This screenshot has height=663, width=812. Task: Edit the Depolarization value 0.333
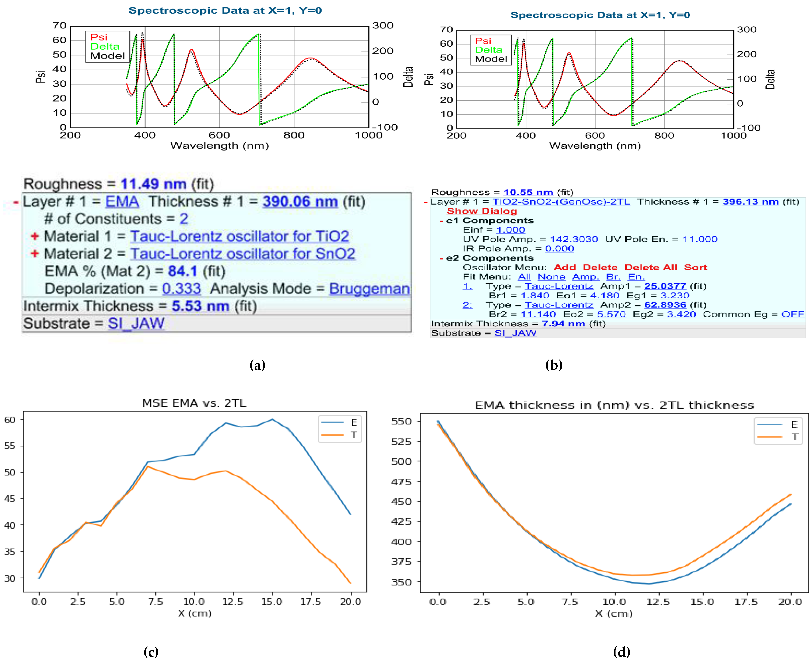(181, 289)
